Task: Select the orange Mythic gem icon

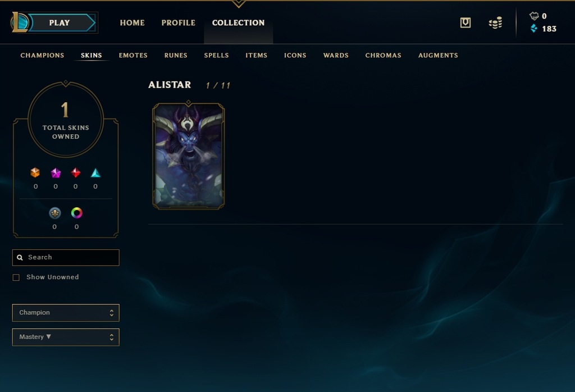Action: (35, 172)
